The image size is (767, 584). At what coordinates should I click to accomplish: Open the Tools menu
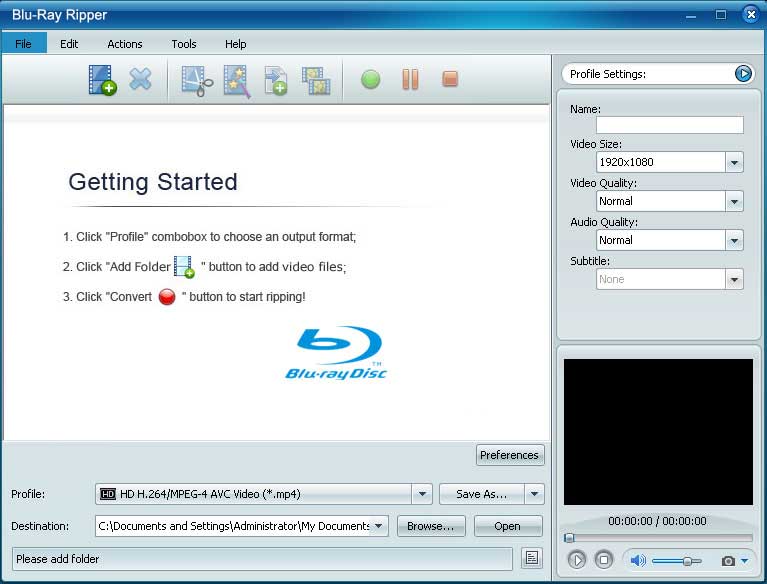(x=184, y=44)
